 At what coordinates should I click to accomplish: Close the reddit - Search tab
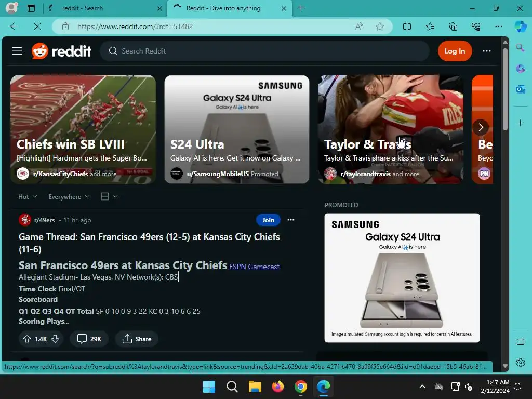tap(159, 8)
